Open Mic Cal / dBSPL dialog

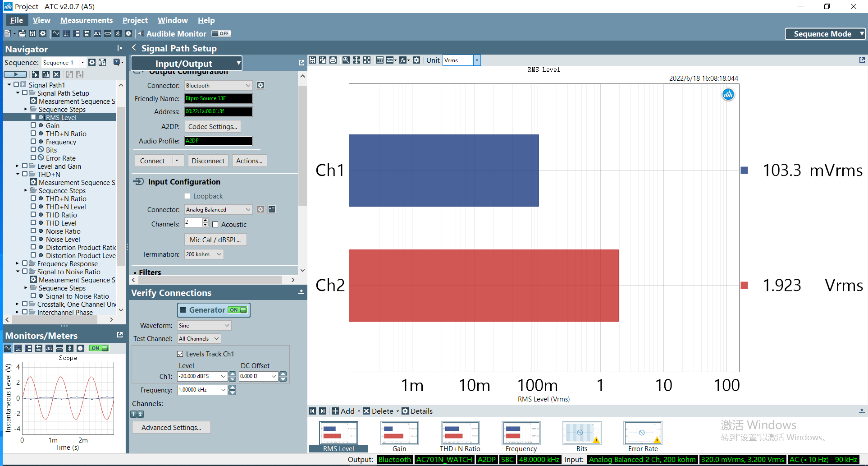tap(215, 240)
